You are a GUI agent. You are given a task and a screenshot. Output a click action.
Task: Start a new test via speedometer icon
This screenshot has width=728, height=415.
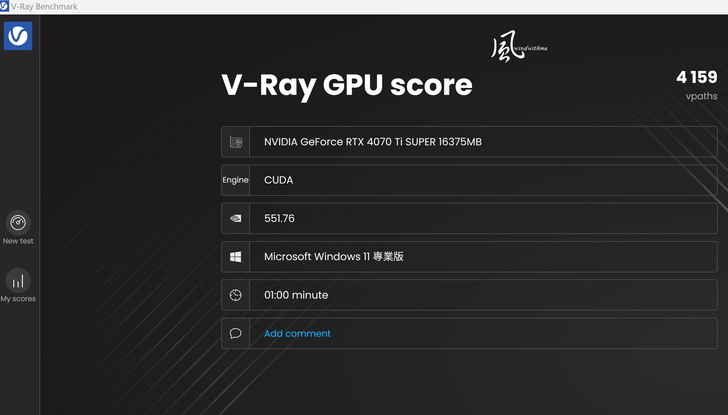click(x=18, y=223)
